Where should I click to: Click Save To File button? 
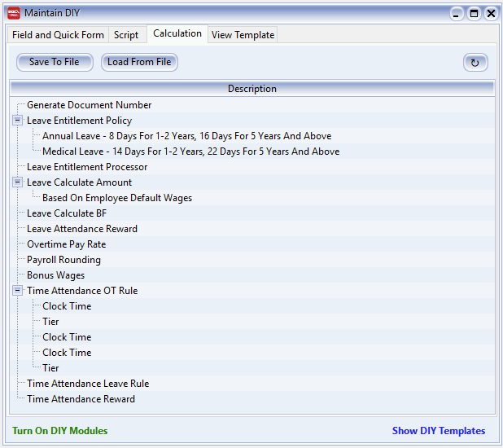55,62
